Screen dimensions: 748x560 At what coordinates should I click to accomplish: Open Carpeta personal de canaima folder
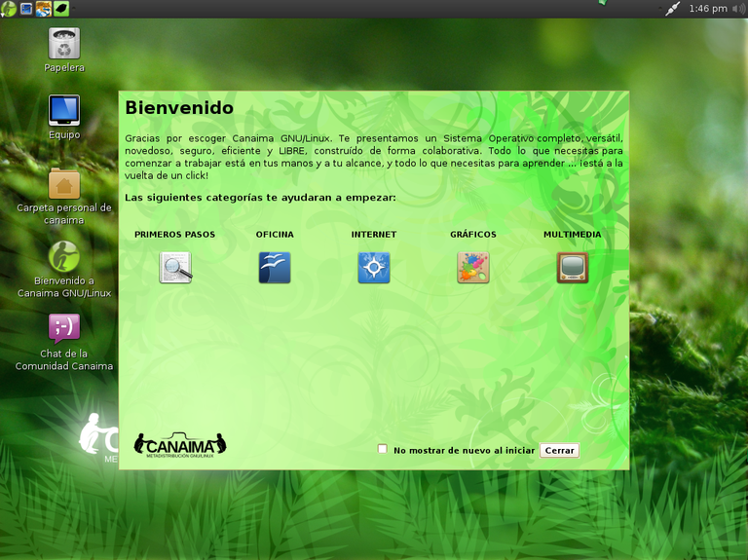point(64,183)
